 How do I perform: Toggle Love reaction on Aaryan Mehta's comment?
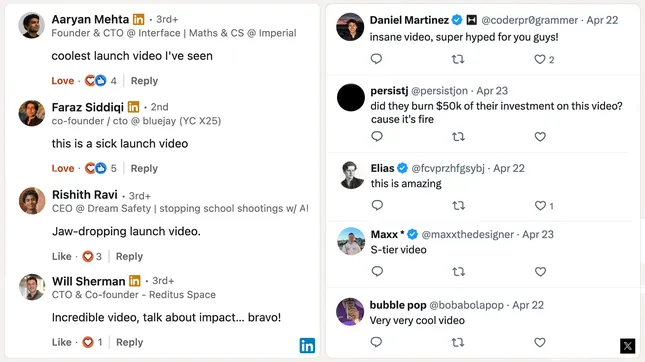(63, 81)
